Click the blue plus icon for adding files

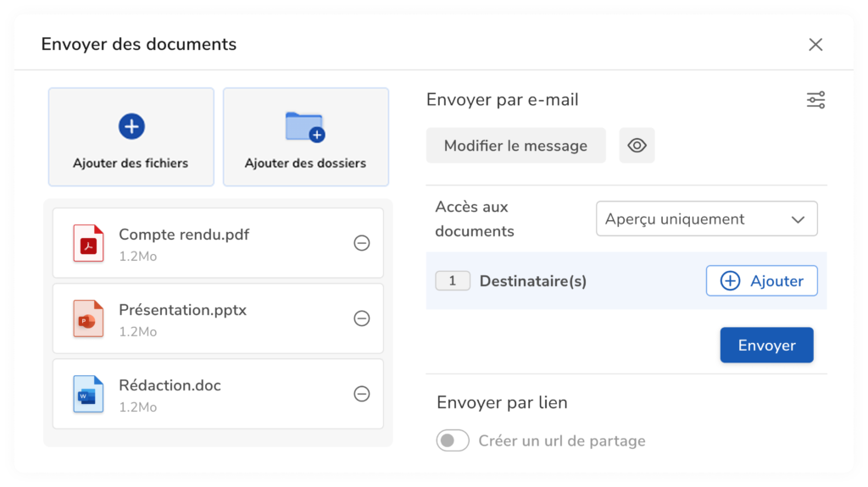coord(131,126)
